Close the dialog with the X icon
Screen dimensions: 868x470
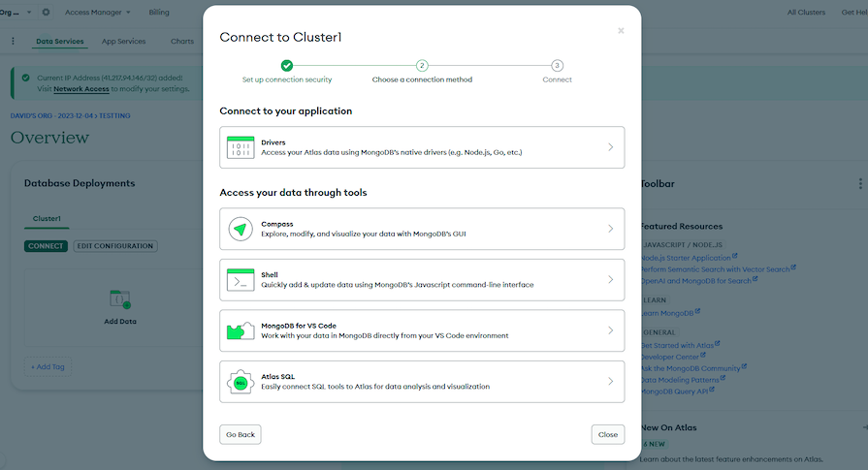[x=621, y=31]
